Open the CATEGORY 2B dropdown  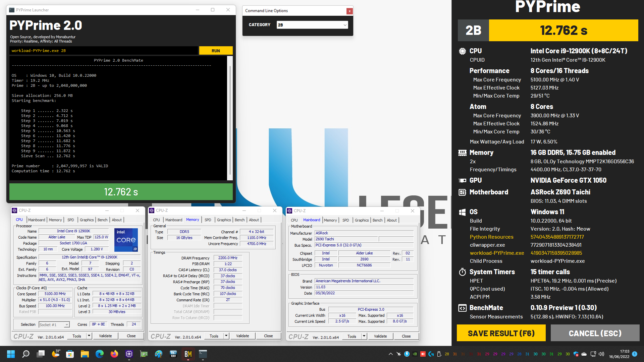point(312,25)
